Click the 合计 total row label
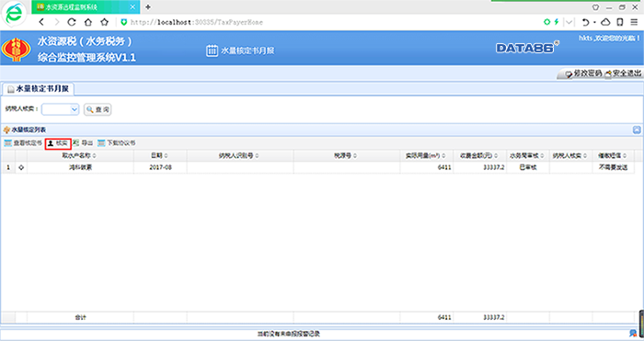This screenshot has height=341, width=644. click(80, 317)
